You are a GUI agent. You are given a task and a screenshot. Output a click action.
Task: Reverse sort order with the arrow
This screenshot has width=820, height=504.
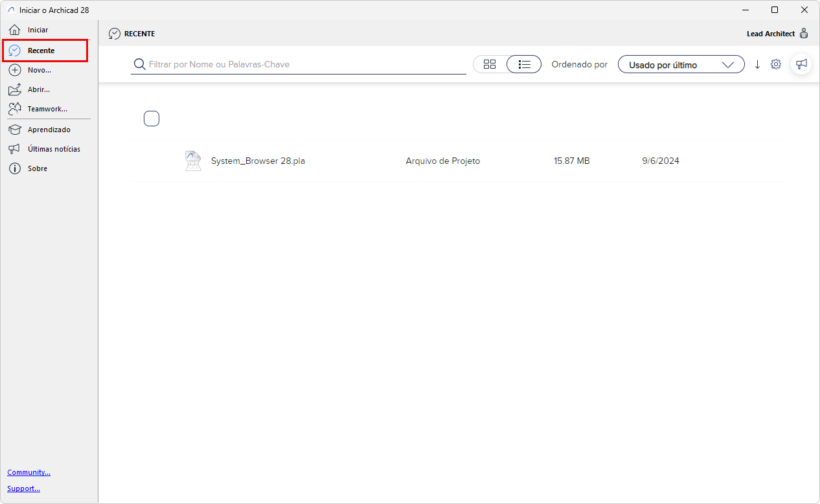(x=757, y=65)
